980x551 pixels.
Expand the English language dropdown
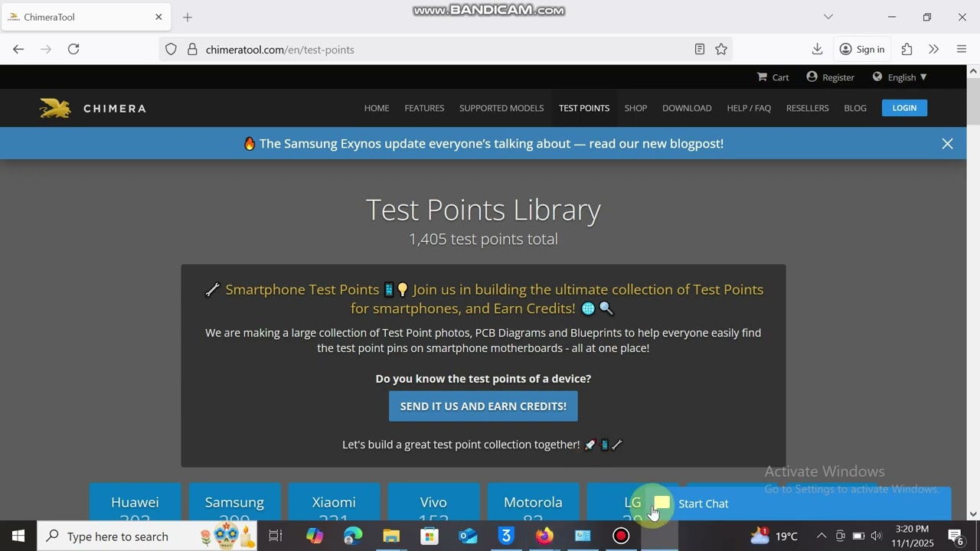900,77
